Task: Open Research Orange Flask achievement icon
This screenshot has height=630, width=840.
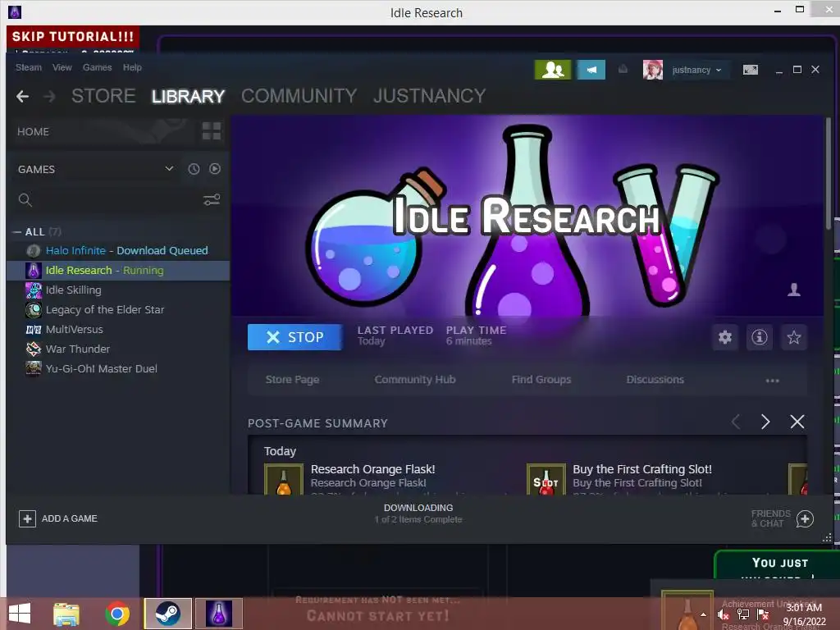Action: (283, 479)
